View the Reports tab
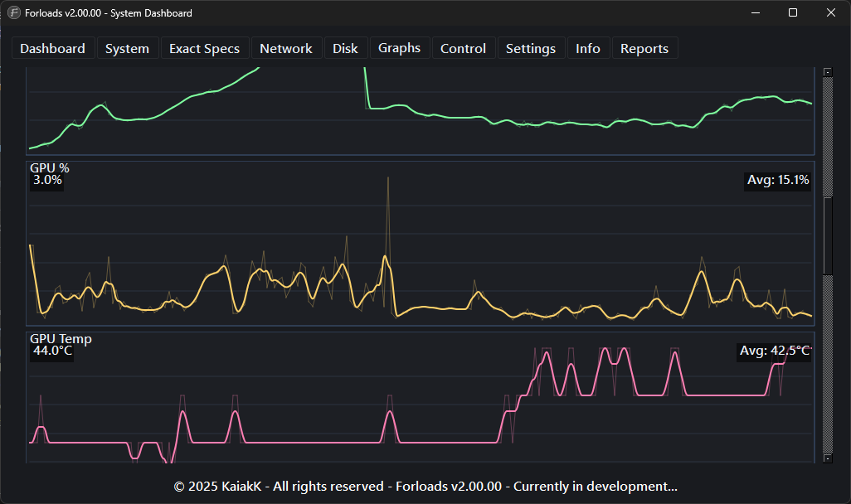 [x=644, y=49]
